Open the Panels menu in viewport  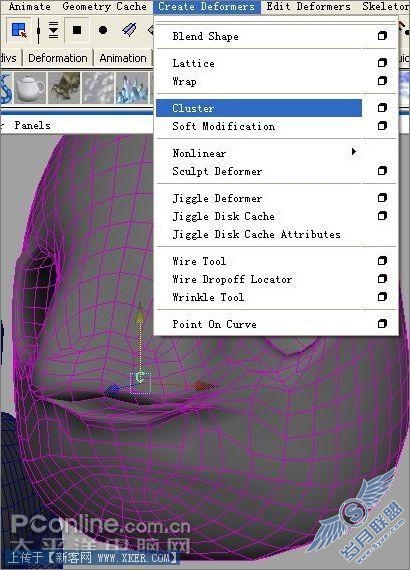[32, 125]
